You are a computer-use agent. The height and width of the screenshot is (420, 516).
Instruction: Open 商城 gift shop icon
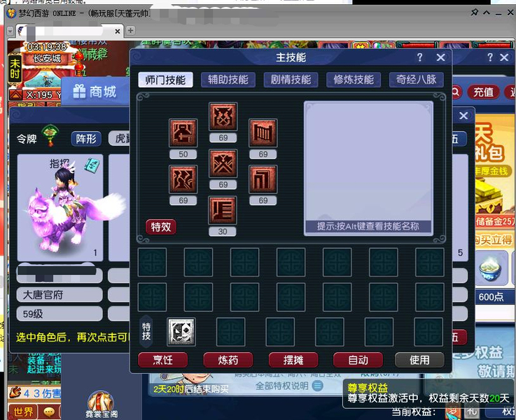tap(79, 92)
